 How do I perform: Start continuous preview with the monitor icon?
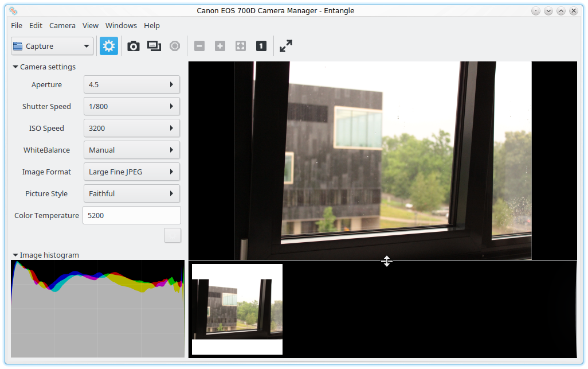[154, 46]
